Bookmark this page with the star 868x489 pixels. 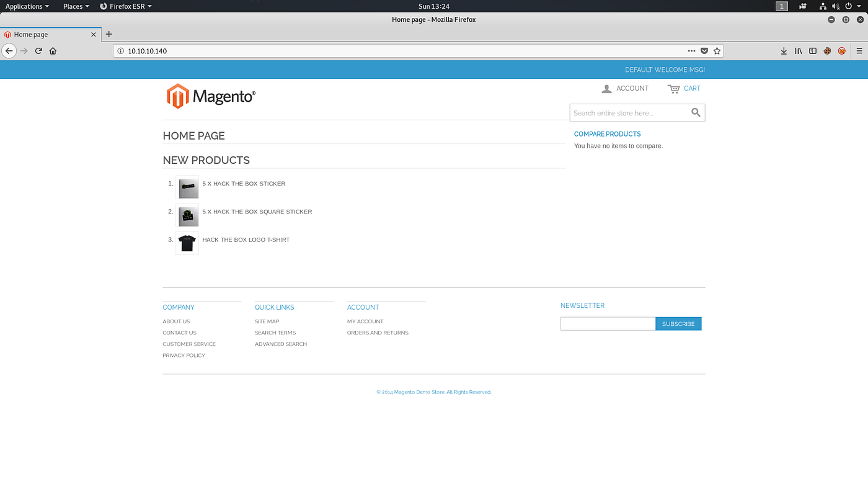point(717,51)
